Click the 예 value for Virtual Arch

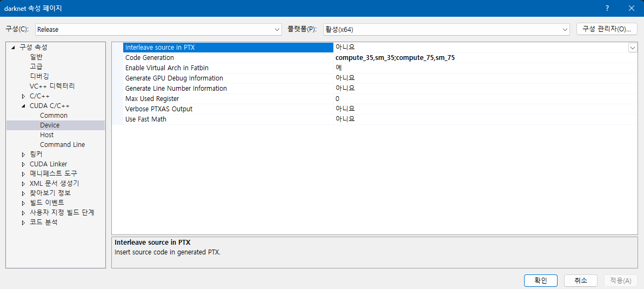339,68
